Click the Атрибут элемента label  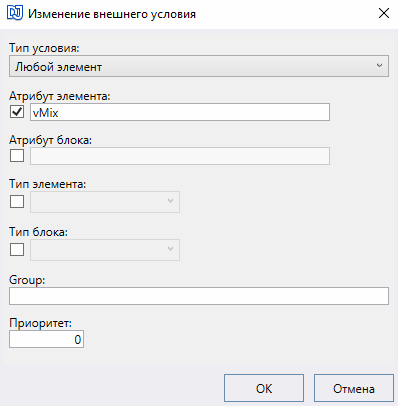tap(60, 96)
